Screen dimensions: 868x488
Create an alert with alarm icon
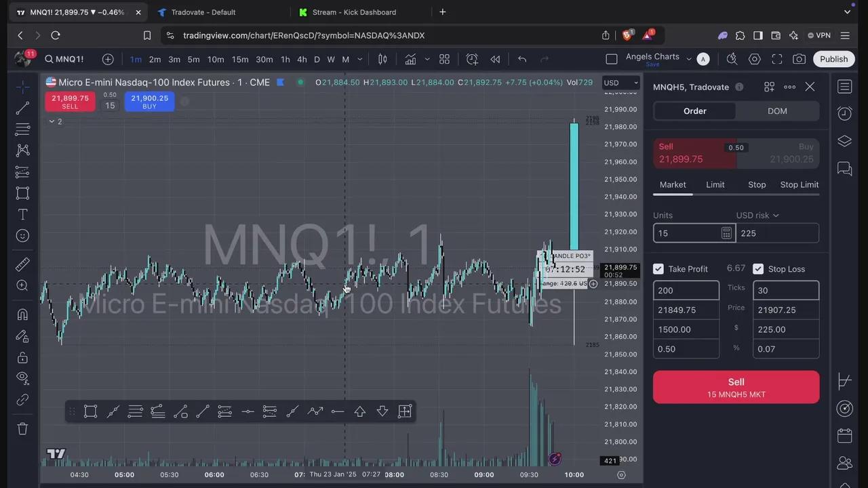pyautogui.click(x=472, y=59)
